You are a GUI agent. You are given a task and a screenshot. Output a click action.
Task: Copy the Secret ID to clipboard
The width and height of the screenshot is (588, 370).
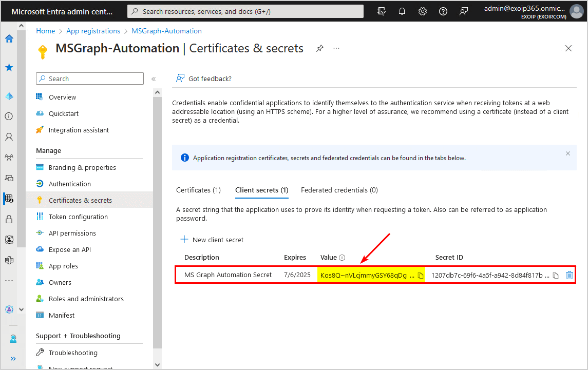pyautogui.click(x=556, y=276)
